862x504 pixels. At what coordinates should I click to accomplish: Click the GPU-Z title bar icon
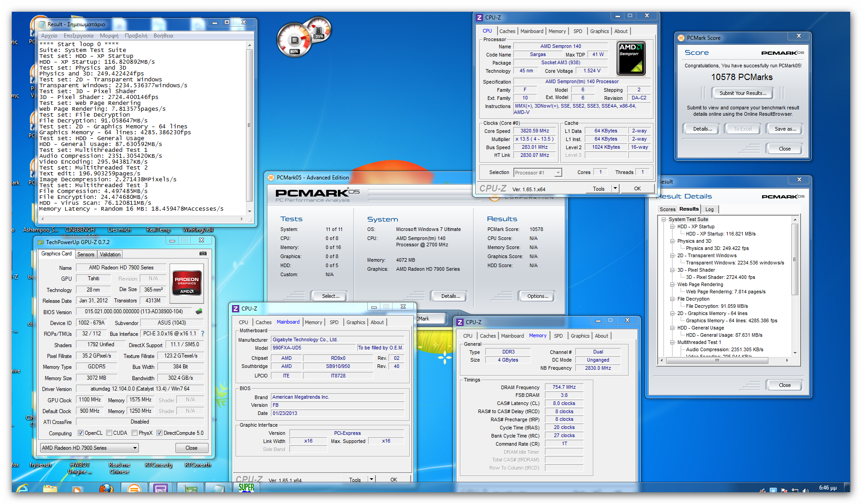pyautogui.click(x=41, y=242)
